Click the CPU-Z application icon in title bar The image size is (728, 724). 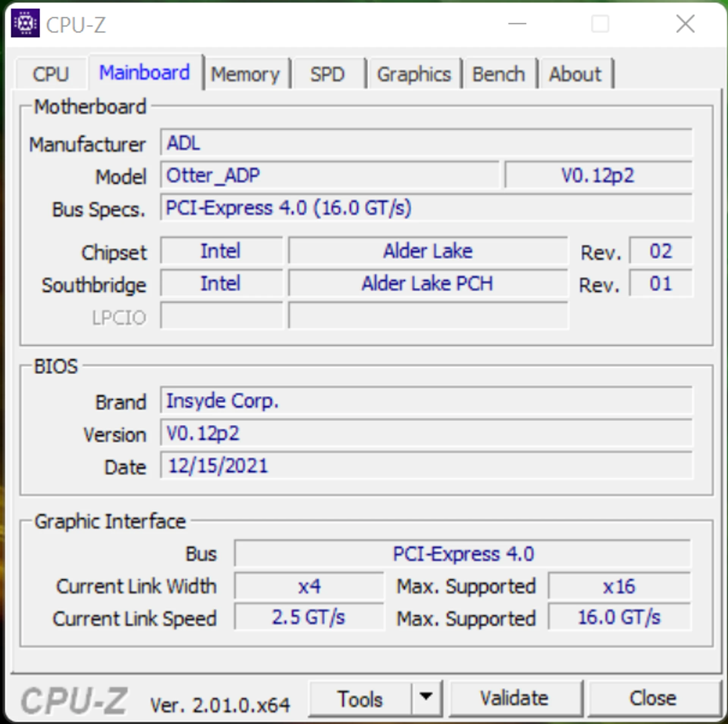(25, 24)
